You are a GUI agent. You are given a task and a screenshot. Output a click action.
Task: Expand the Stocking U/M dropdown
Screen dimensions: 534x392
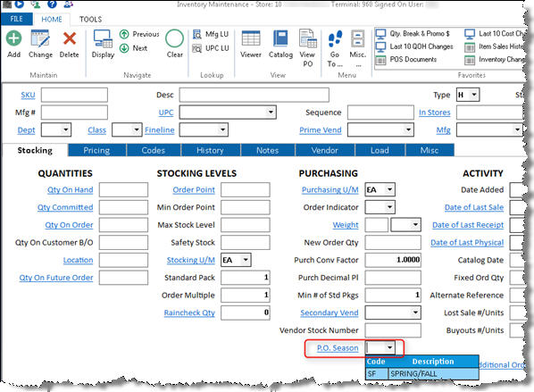pos(246,260)
